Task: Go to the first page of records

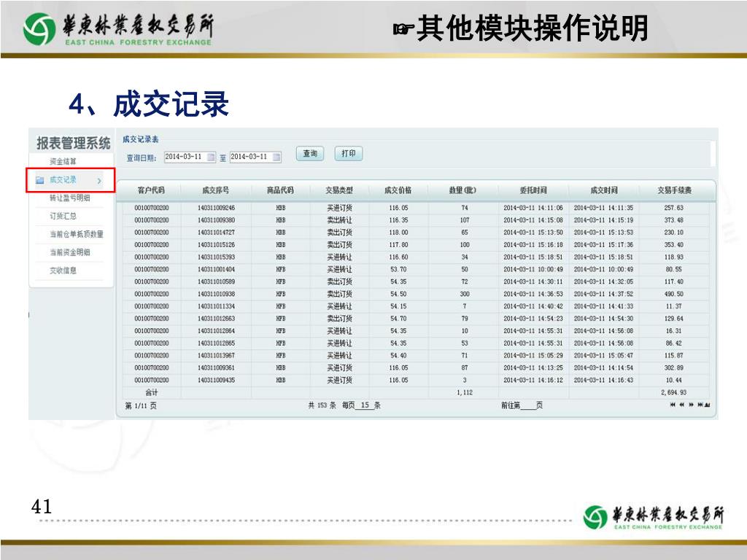Action: [673, 405]
